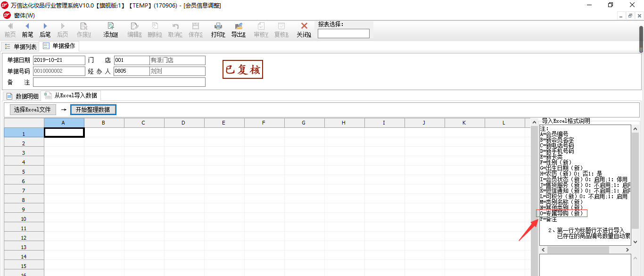Select the 从Excel导入数据 tab
The height and width of the screenshot is (276, 644).
(x=71, y=96)
